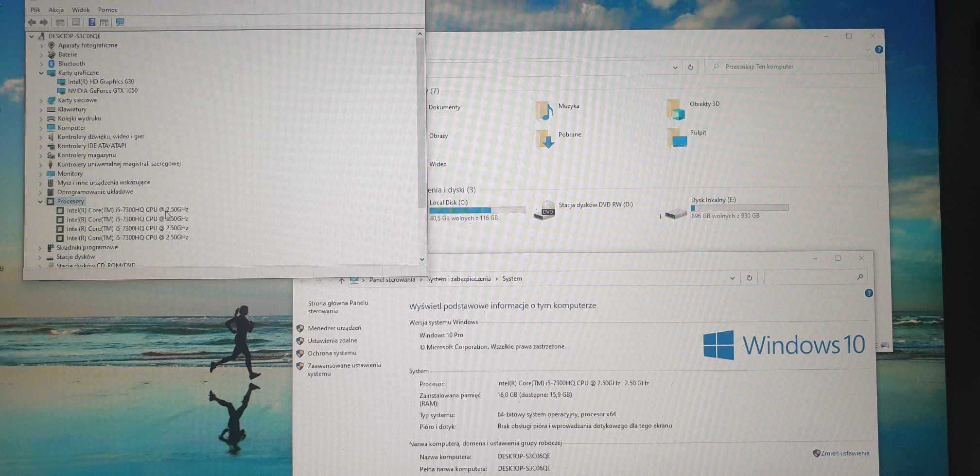Open the Ochrona systemu link
The height and width of the screenshot is (476, 980).
coord(332,353)
